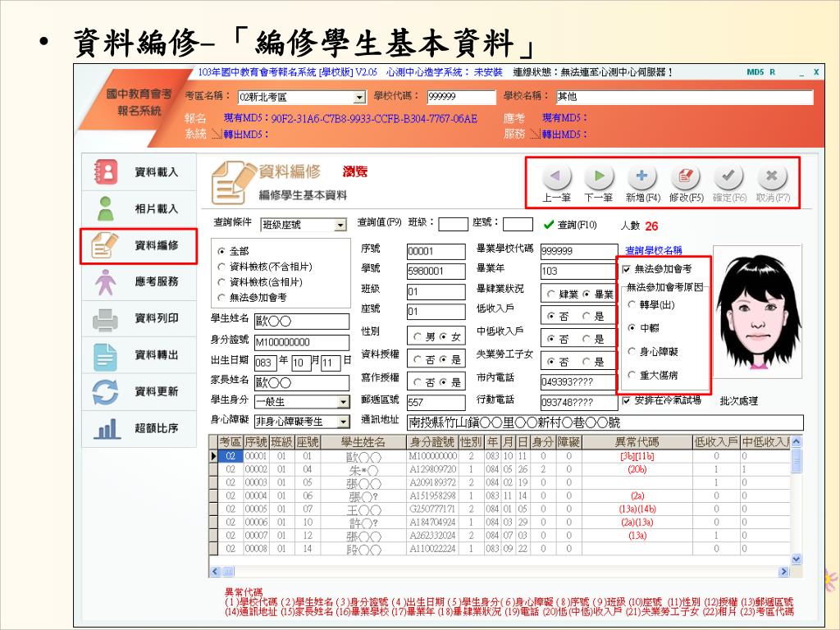Click 學校名稱 field 其他
This screenshot has height=630, width=840.
pyautogui.click(x=685, y=97)
